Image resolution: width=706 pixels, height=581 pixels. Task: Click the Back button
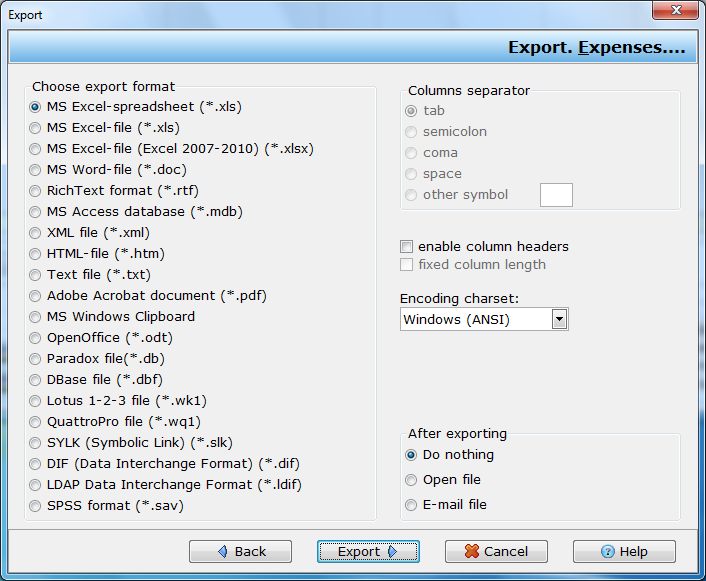[240, 551]
